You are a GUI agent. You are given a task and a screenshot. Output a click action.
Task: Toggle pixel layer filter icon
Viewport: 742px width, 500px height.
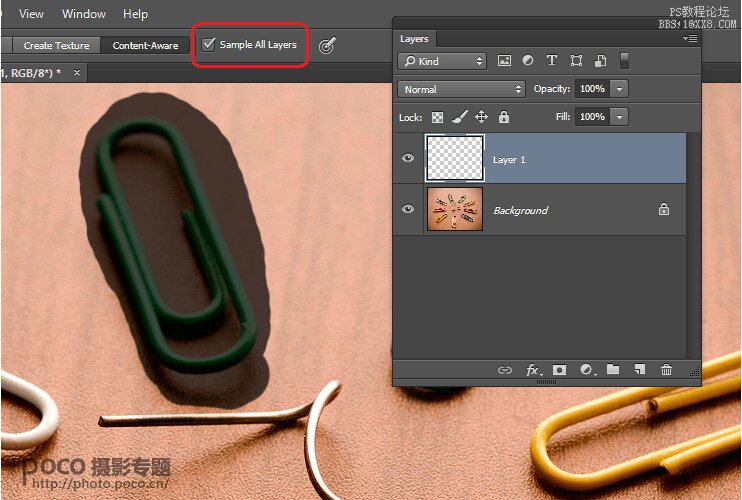coord(504,61)
